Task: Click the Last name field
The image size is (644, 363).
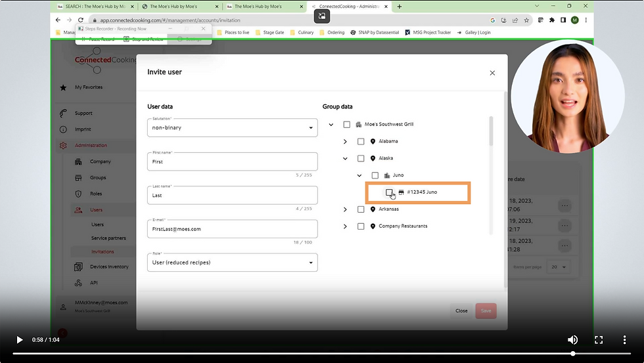Action: [x=233, y=195]
